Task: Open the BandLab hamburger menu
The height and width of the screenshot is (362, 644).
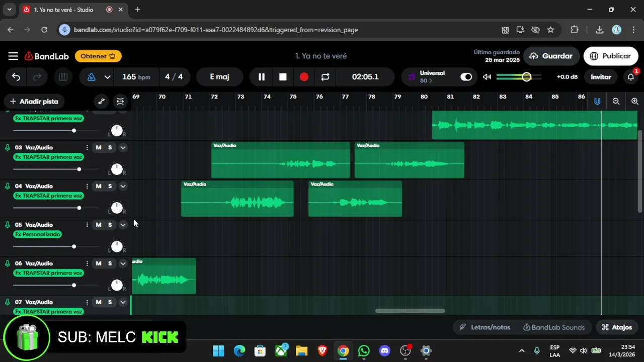Action: point(13,56)
